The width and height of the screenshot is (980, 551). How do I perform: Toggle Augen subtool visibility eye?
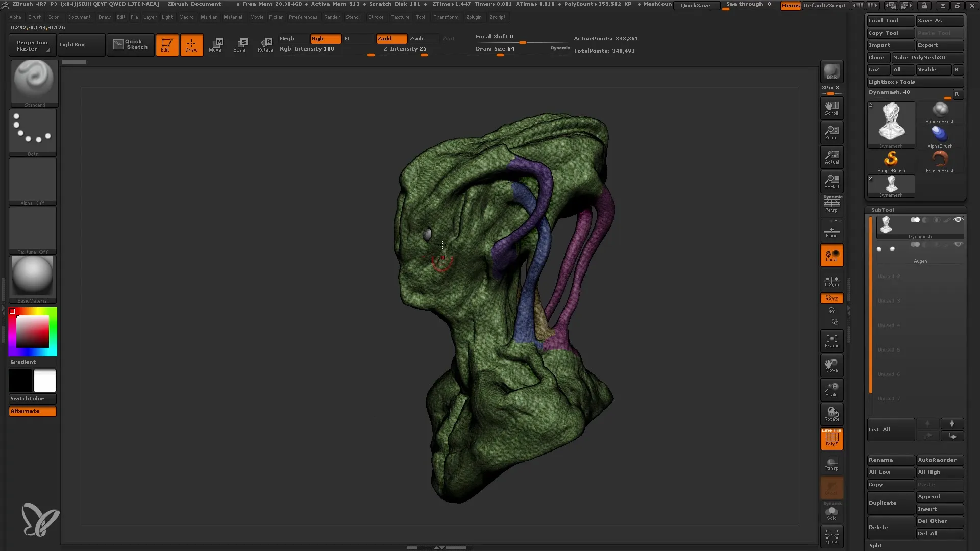pyautogui.click(x=958, y=245)
